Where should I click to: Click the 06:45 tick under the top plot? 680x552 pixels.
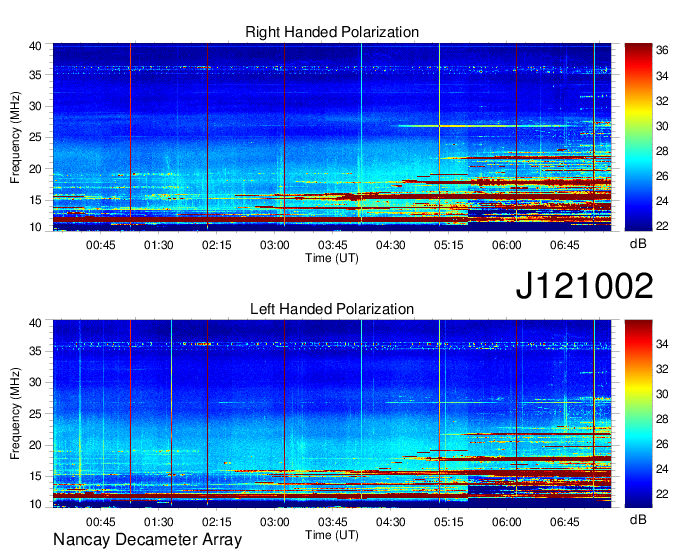coord(565,245)
